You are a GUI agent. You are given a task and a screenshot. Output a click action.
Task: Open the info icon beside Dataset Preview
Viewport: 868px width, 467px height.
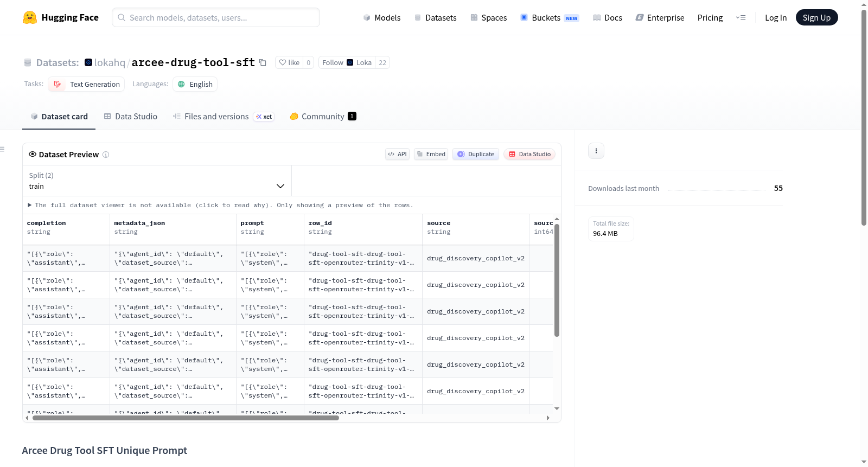[x=106, y=155]
